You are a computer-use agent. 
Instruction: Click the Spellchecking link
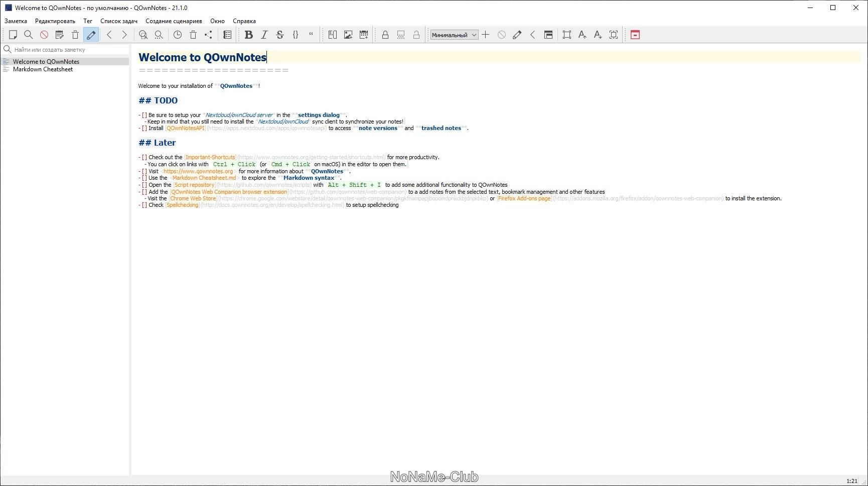point(183,205)
